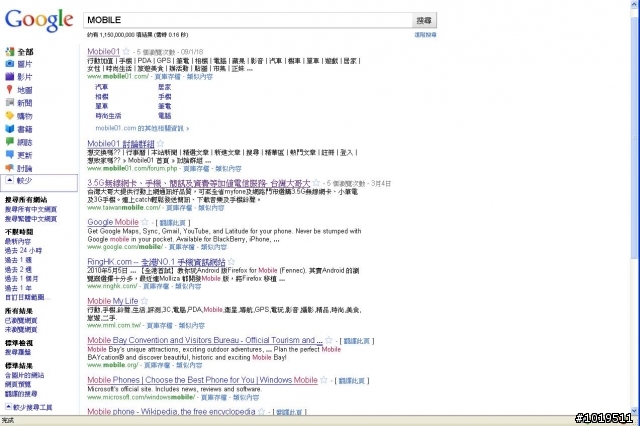
Task: Open the RingHK.com result title
Action: [156, 262]
